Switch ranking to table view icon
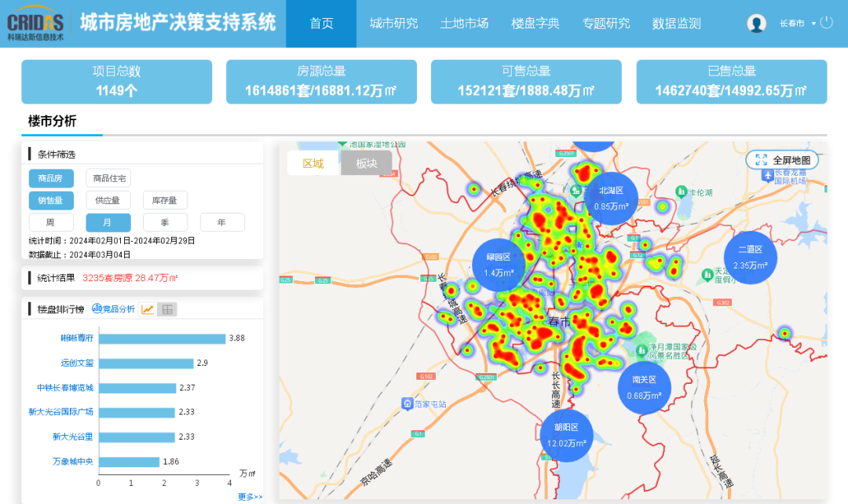 point(167,309)
